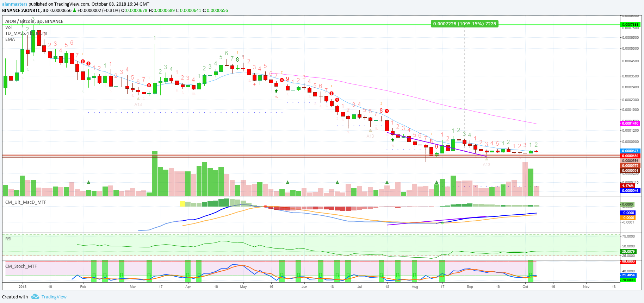Click the Mar label on time axis
644x303 pixels.
point(133,286)
